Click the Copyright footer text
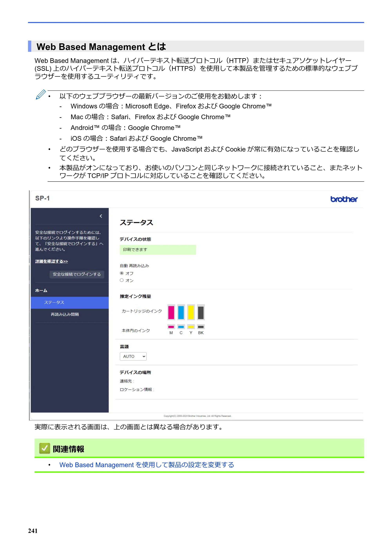392x555 pixels. pyautogui.click(x=197, y=416)
